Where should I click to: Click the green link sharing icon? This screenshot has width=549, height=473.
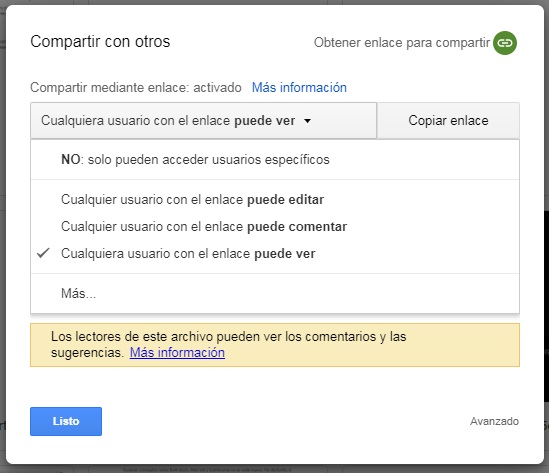505,43
